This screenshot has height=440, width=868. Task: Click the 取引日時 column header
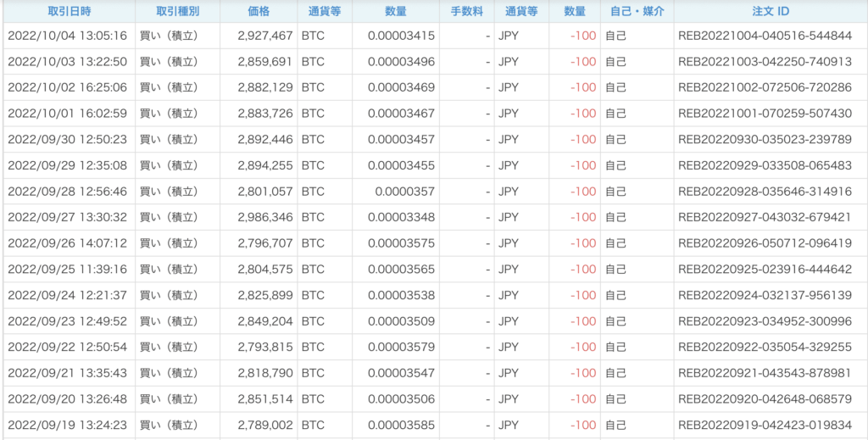pos(69,10)
